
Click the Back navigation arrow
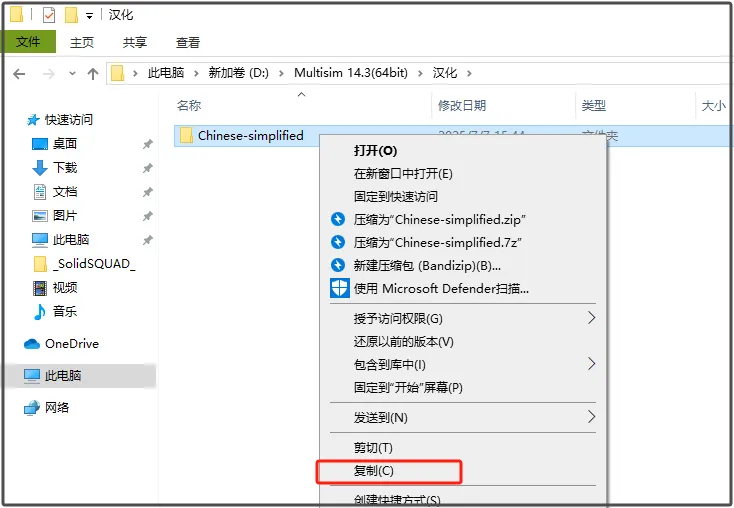19,74
